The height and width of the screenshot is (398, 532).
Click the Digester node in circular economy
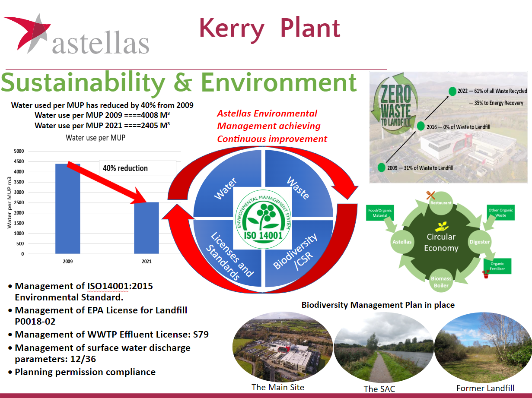[480, 241]
